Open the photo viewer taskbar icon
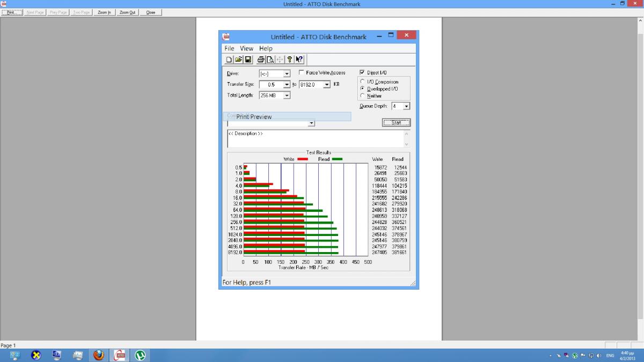644x362 pixels. pyautogui.click(x=78, y=355)
